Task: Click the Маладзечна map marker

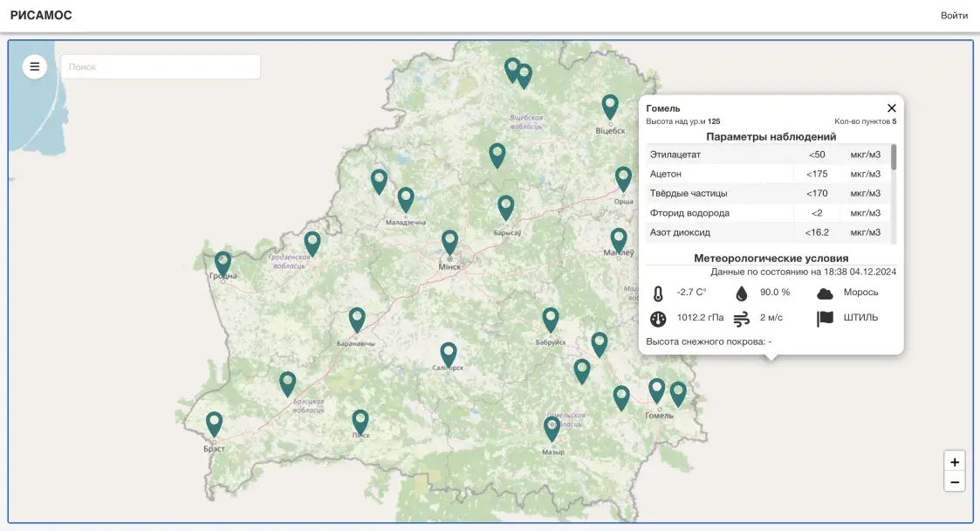Action: 406,198
